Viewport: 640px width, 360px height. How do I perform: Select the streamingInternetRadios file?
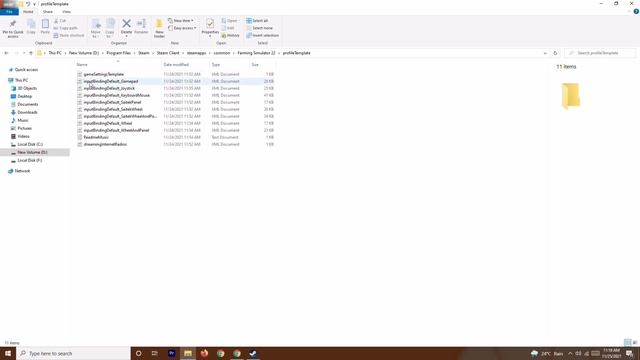point(105,144)
